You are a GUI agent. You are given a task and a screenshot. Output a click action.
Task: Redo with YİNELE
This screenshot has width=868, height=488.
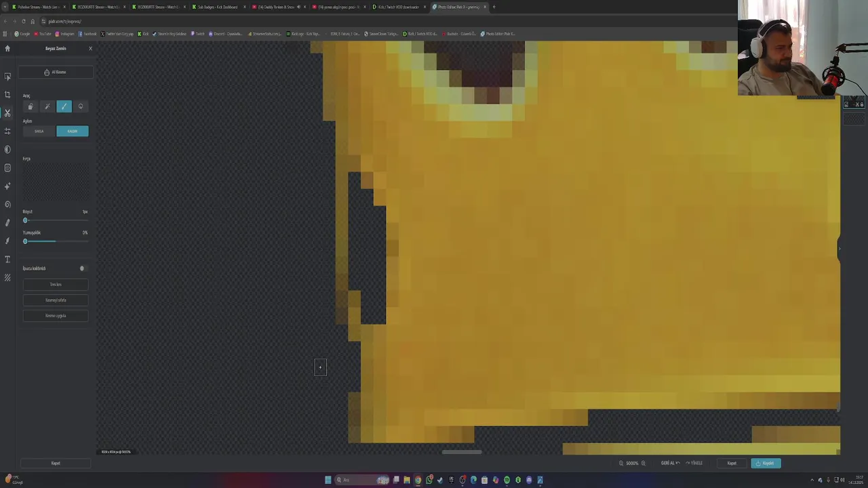tap(694, 464)
